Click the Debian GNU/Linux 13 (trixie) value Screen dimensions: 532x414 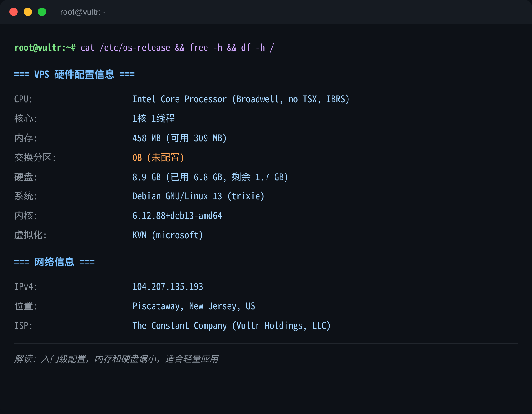tap(198, 196)
